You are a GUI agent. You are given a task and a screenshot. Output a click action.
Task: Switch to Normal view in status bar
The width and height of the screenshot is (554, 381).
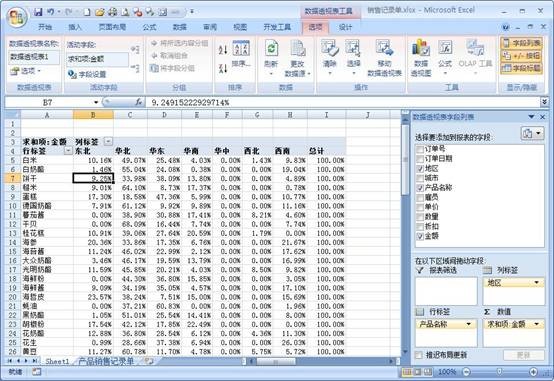click(407, 372)
